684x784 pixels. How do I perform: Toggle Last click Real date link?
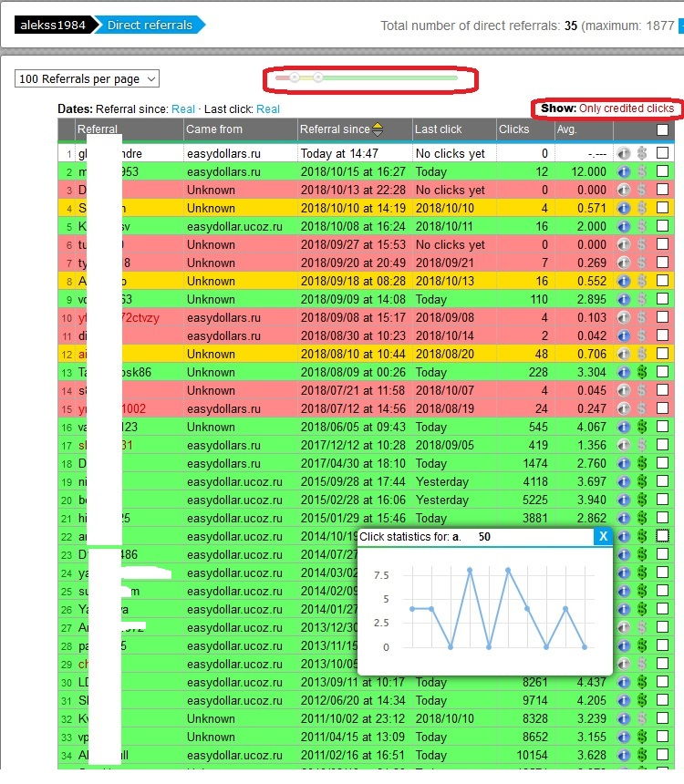[x=268, y=109]
